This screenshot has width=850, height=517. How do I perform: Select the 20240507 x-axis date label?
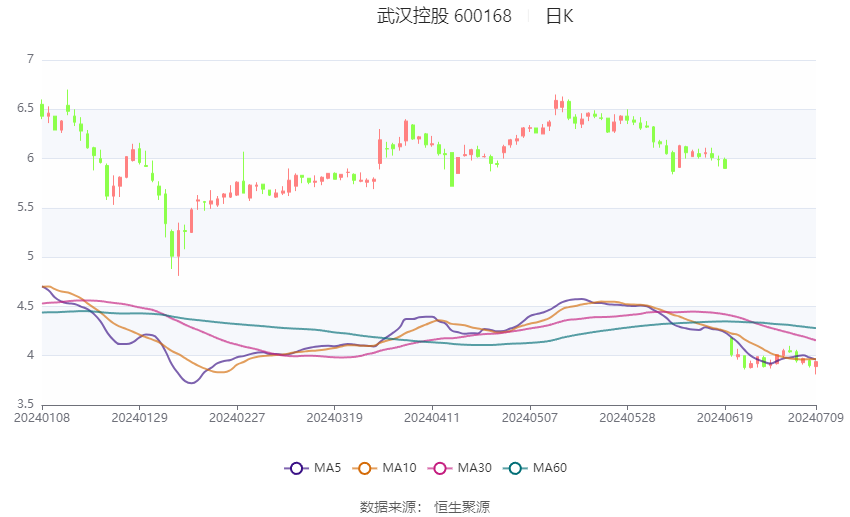pos(530,418)
